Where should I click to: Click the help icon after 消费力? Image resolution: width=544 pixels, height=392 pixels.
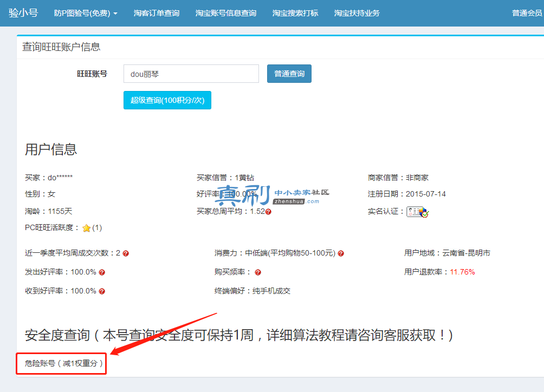(x=341, y=253)
